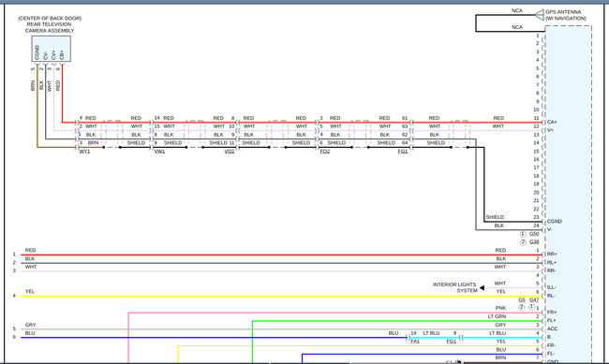Click the CB+ terminal inside the camera box
This screenshot has height=364, width=609.
62,54
